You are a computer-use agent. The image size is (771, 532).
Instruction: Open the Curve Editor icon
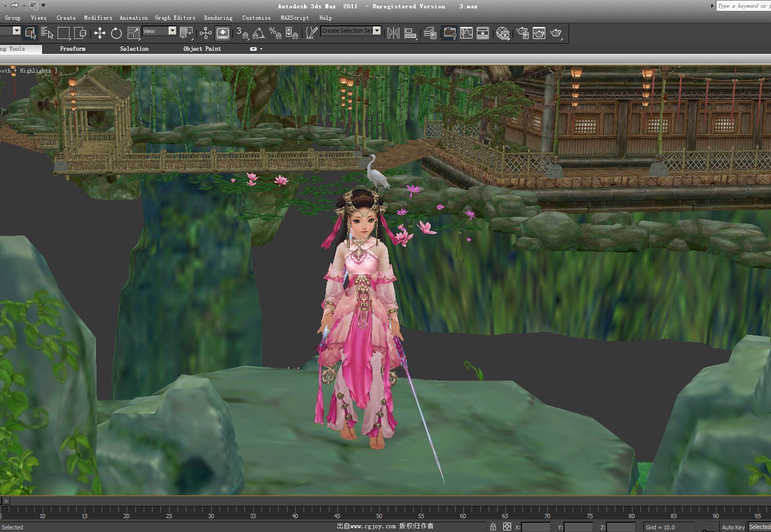[x=466, y=33]
